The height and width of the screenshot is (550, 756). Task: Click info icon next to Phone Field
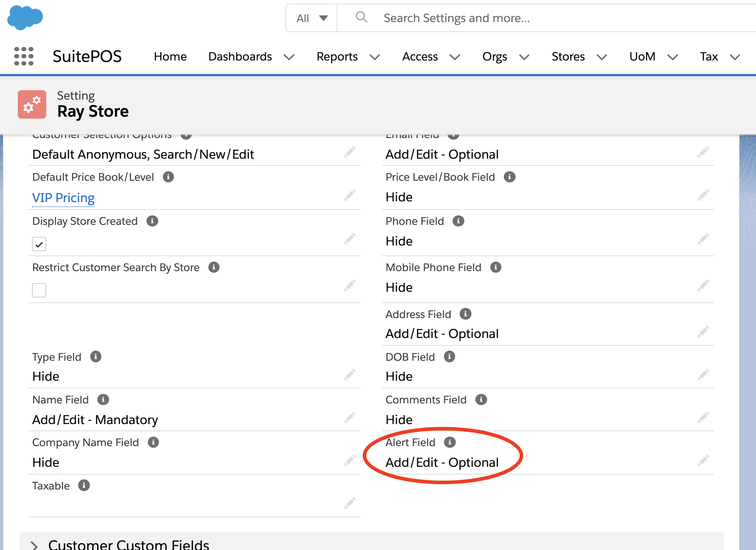[458, 221]
